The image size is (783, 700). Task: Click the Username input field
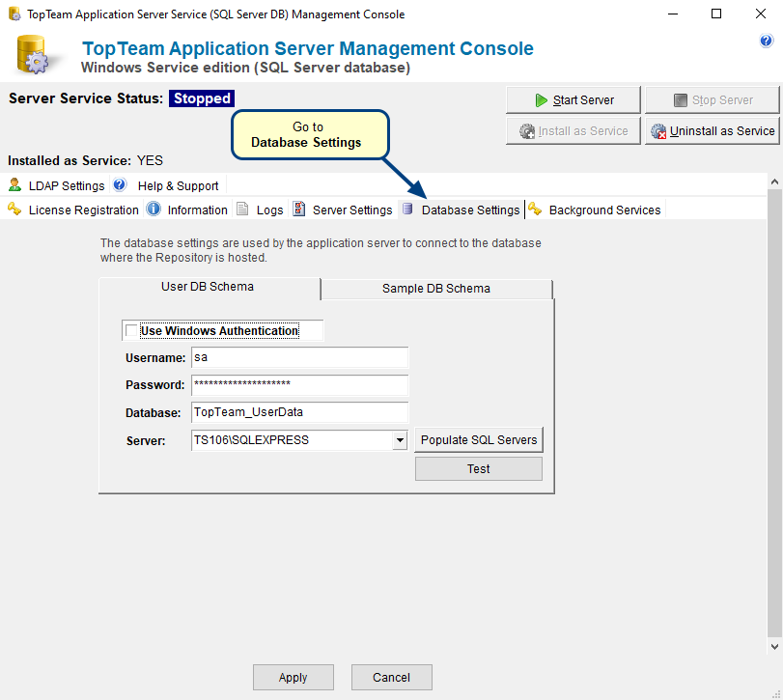(299, 357)
